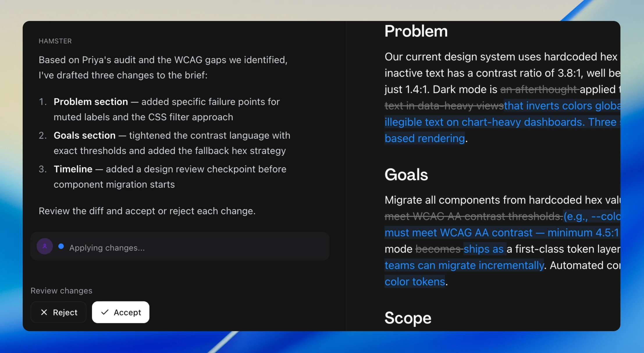Click the Problem heading in the document
Viewport: 644px width, 353px height.
tap(416, 31)
